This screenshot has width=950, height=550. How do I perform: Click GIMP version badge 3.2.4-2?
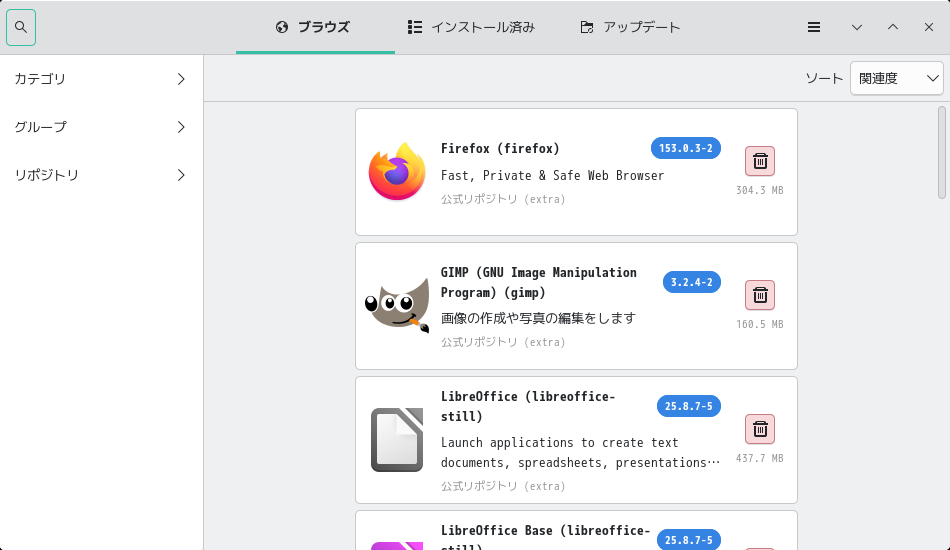tap(692, 282)
